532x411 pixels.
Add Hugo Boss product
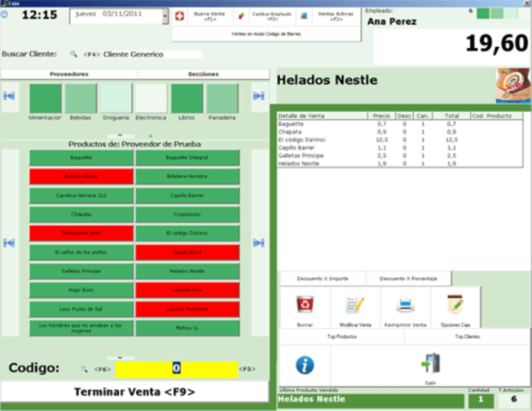coord(81,290)
